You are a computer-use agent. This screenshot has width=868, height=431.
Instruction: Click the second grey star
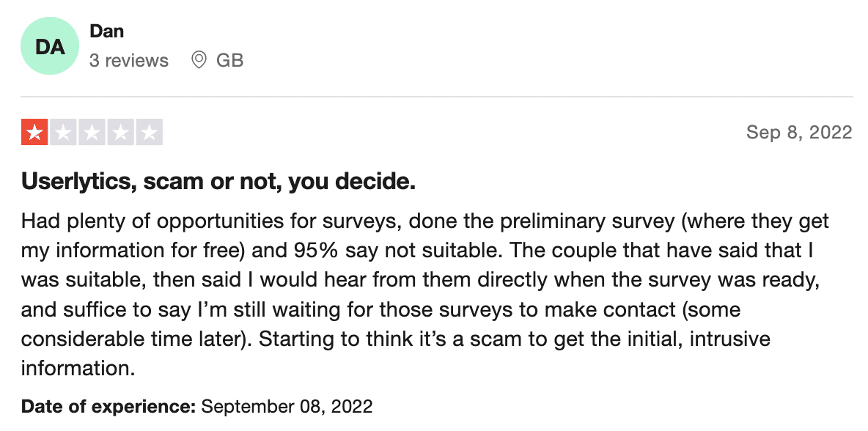63,132
